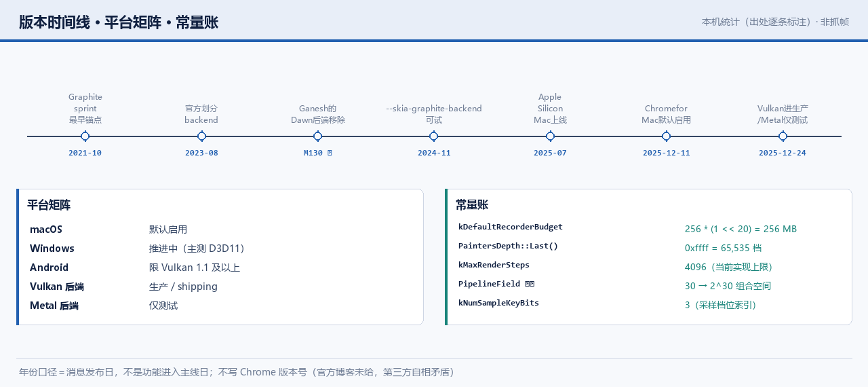The image size is (868, 387).
Task: Click the kDefaultRecorderBudget constant name
Action: (x=511, y=227)
